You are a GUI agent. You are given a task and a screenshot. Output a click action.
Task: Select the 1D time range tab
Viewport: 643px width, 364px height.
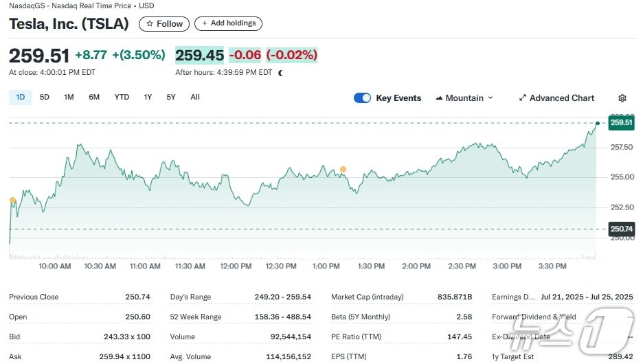(x=21, y=98)
